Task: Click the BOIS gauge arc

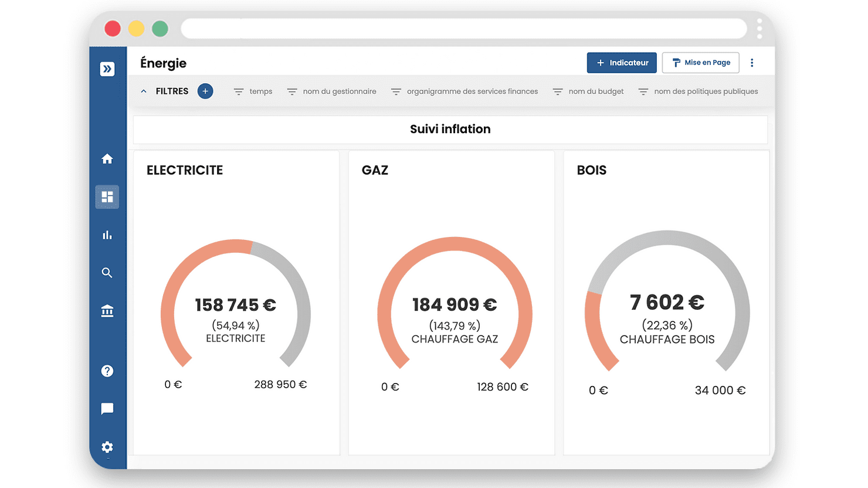Action: (667, 301)
